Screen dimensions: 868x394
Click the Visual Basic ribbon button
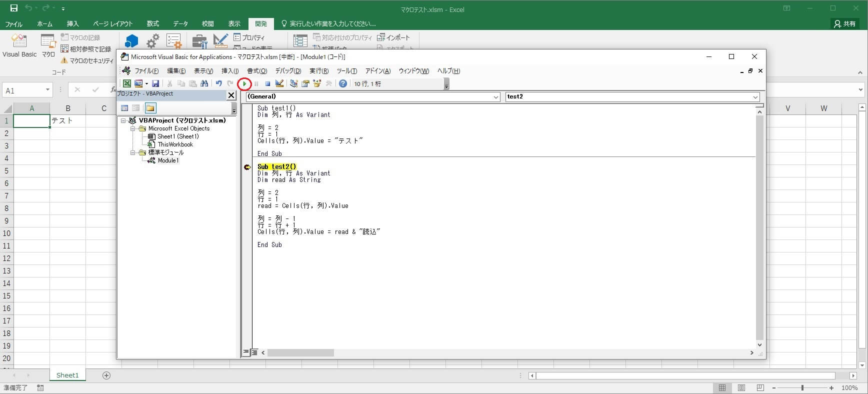point(19,45)
